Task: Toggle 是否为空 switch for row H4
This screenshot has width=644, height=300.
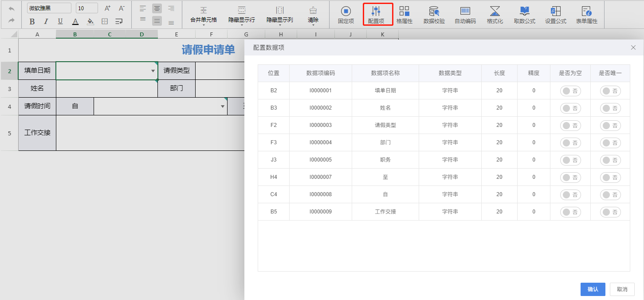Action: pyautogui.click(x=570, y=178)
